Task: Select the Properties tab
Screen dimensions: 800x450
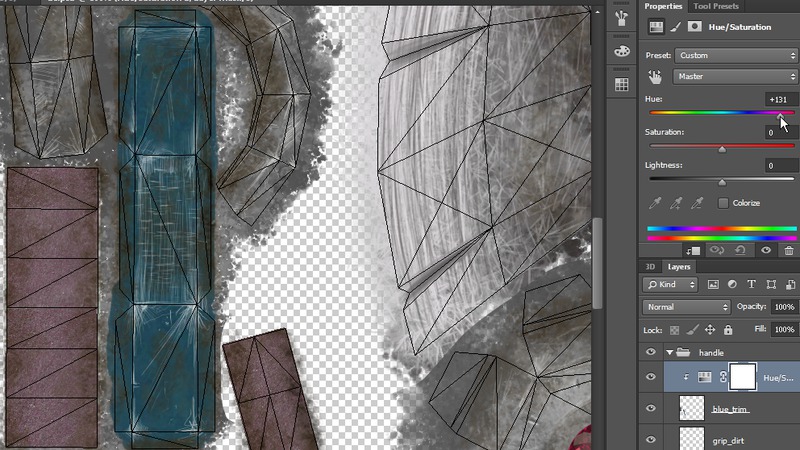Action: (x=663, y=6)
